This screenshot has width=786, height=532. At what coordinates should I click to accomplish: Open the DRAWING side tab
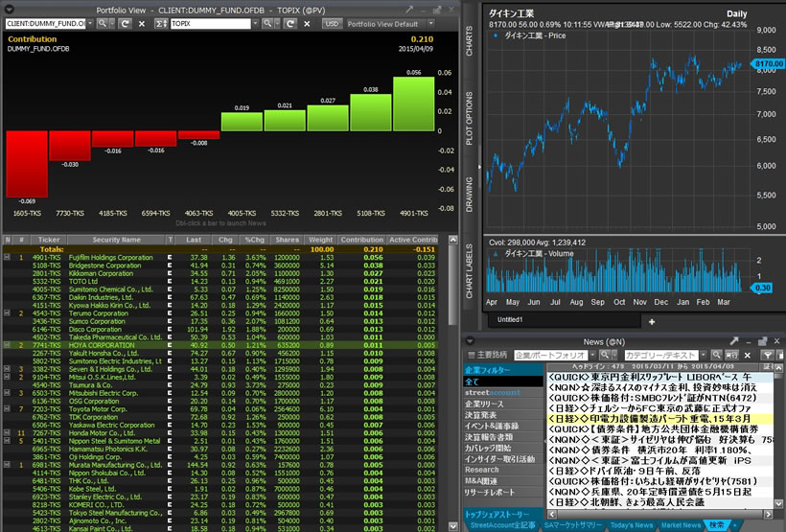469,195
